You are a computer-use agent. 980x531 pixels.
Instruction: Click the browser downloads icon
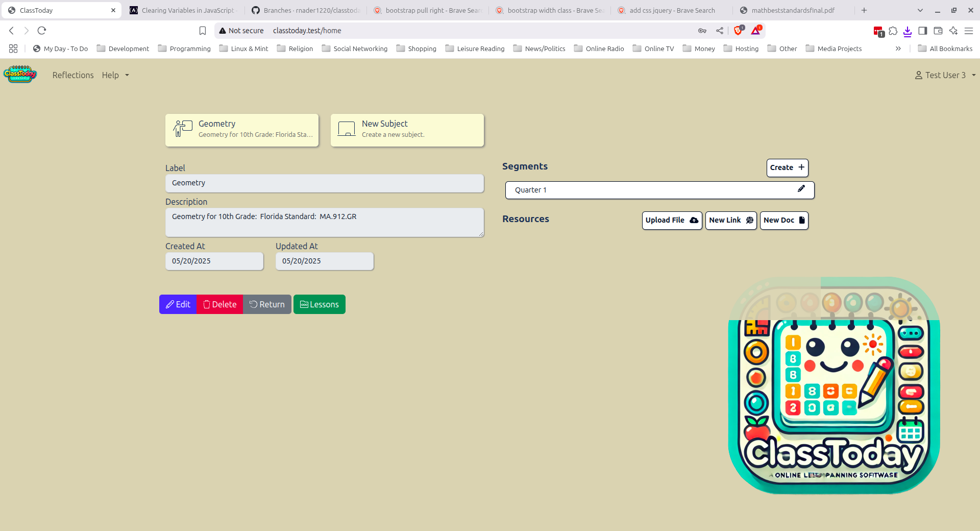click(x=908, y=31)
